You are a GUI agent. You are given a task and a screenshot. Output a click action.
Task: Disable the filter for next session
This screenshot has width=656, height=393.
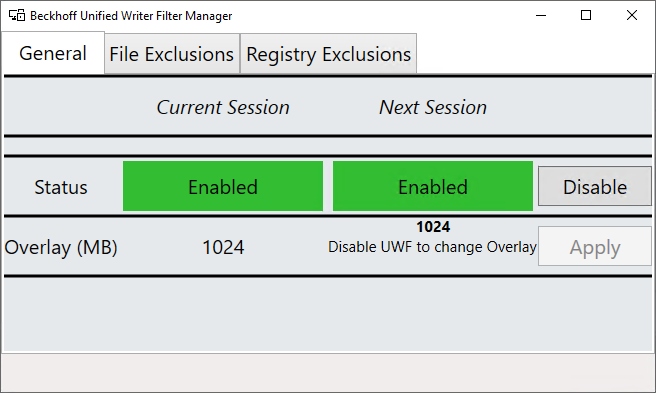[594, 187]
